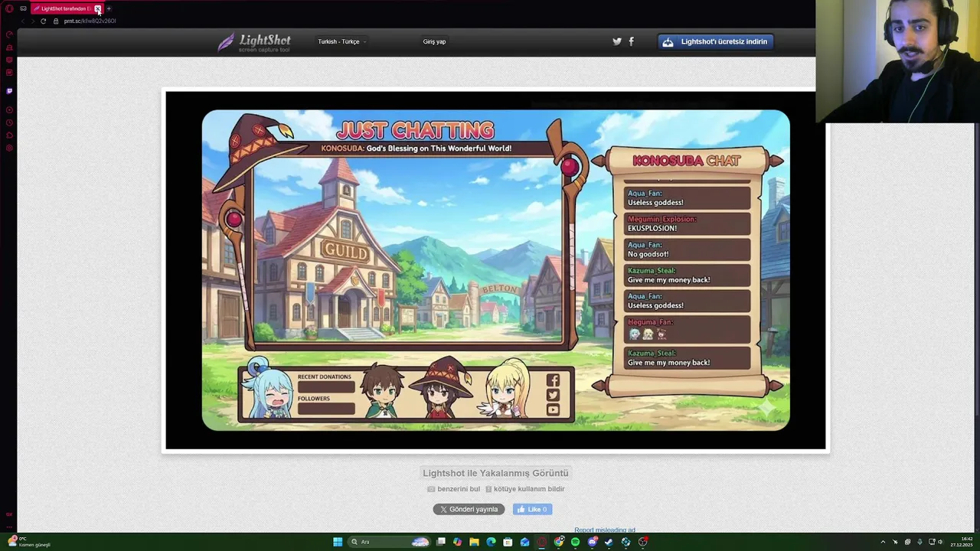Open Microsoft Store from taskbar
The width and height of the screenshot is (980, 551).
pos(508,542)
